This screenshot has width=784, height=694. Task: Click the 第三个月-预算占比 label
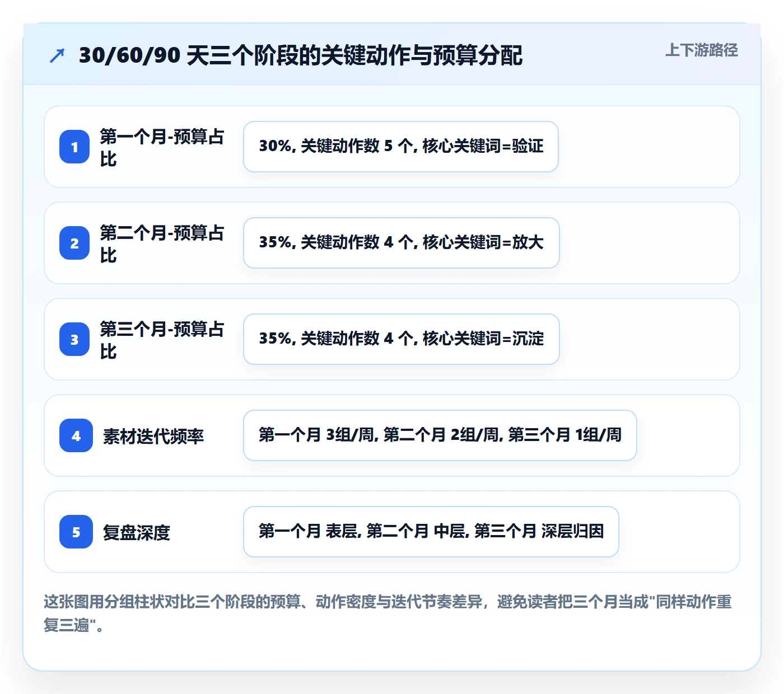[162, 340]
